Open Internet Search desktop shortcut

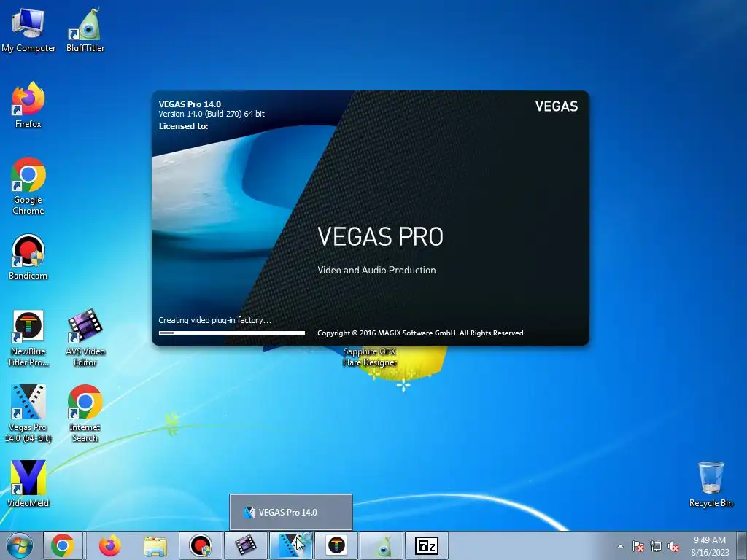coord(85,413)
